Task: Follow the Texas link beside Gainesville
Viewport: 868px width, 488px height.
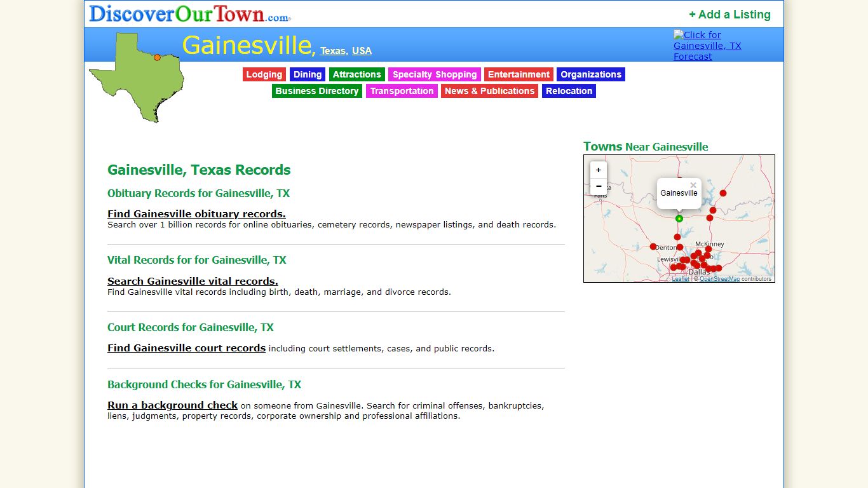Action: tap(333, 51)
